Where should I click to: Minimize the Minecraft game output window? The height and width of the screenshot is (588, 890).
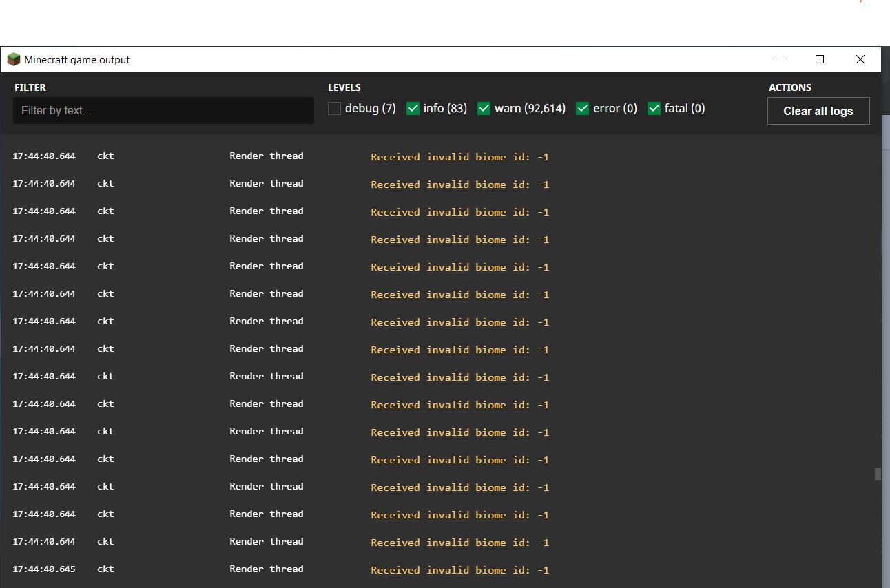[780, 59]
